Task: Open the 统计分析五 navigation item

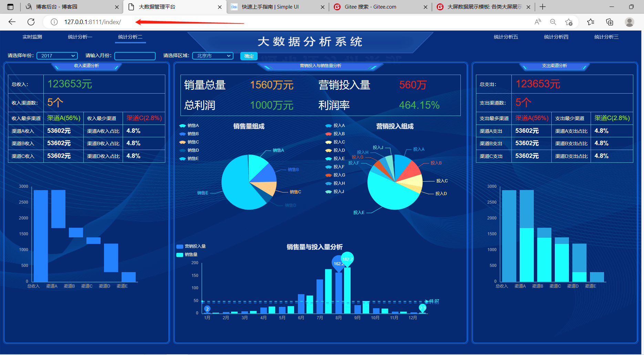Action: 506,37
